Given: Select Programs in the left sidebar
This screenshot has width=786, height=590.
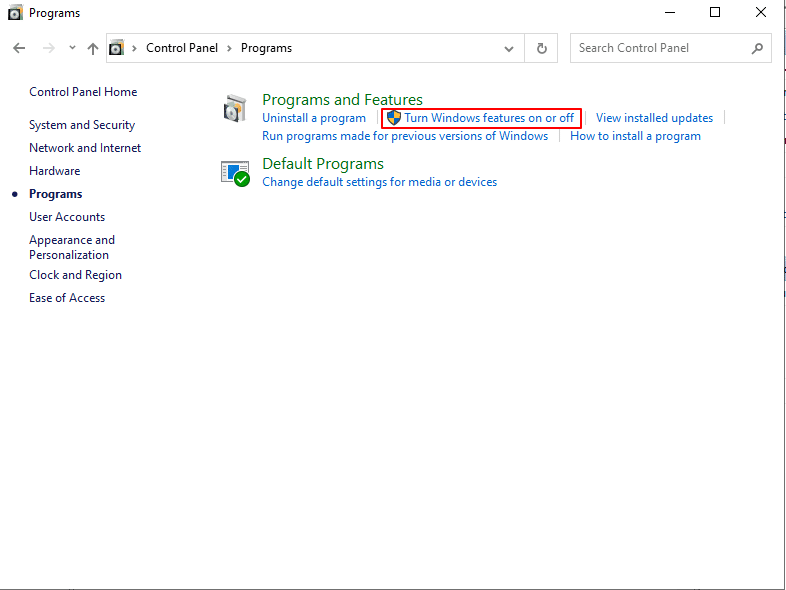Looking at the screenshot, I should [x=56, y=194].
